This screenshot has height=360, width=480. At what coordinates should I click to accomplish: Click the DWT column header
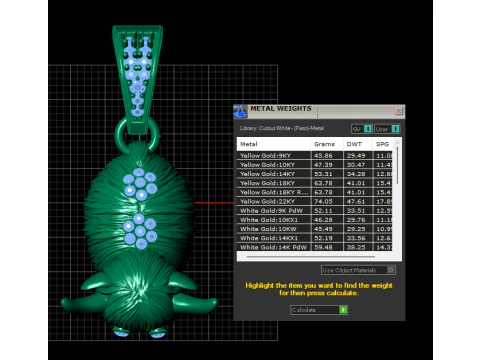[358, 144]
